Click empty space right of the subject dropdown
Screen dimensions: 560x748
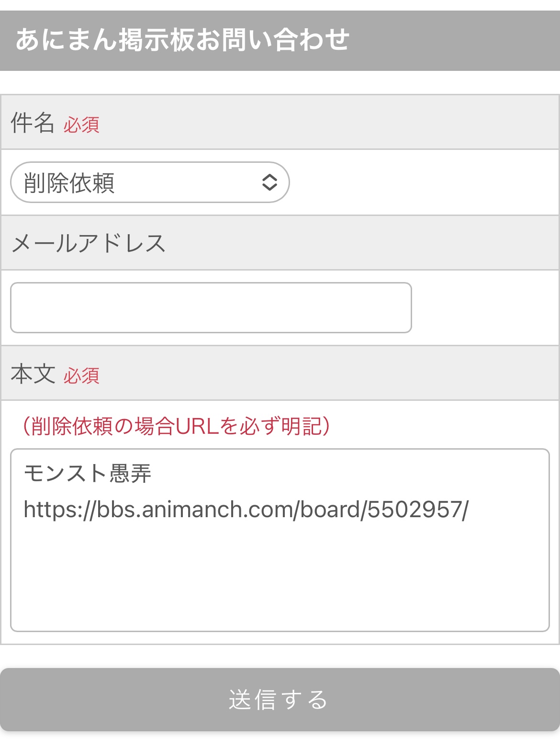(421, 182)
